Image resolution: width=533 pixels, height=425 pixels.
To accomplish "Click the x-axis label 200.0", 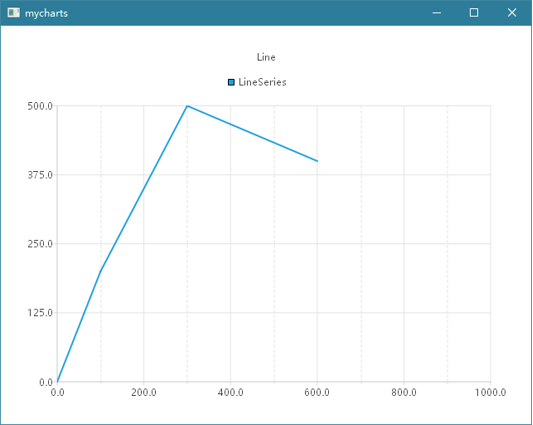I will [144, 392].
